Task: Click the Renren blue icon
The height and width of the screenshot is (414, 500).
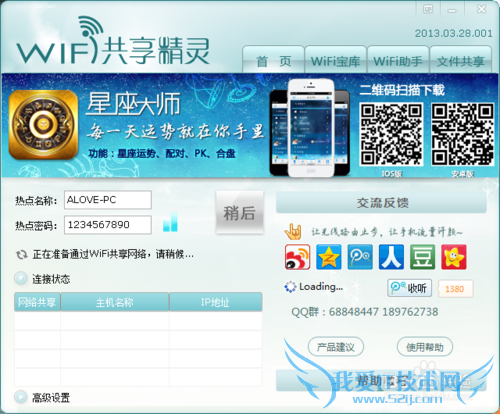Action: pyautogui.click(x=391, y=257)
